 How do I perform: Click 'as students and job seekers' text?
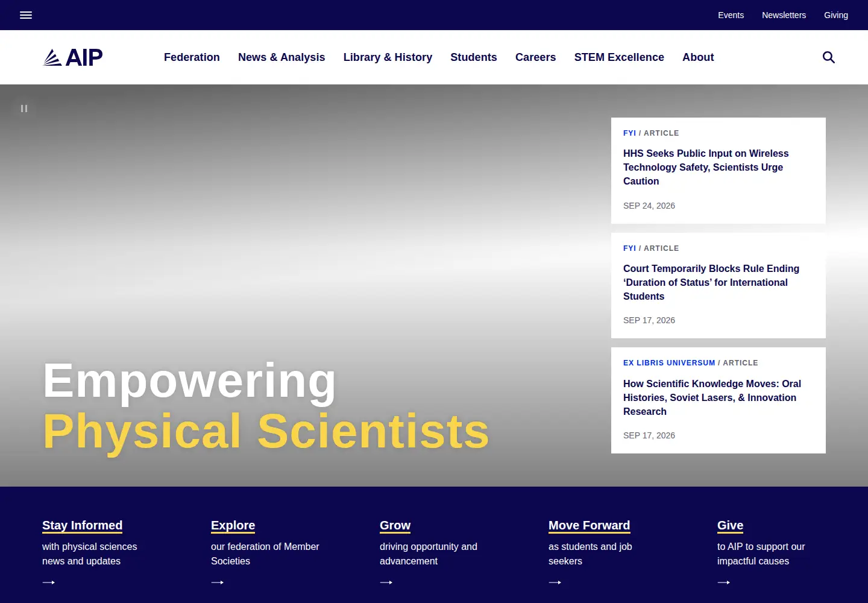coord(590,554)
